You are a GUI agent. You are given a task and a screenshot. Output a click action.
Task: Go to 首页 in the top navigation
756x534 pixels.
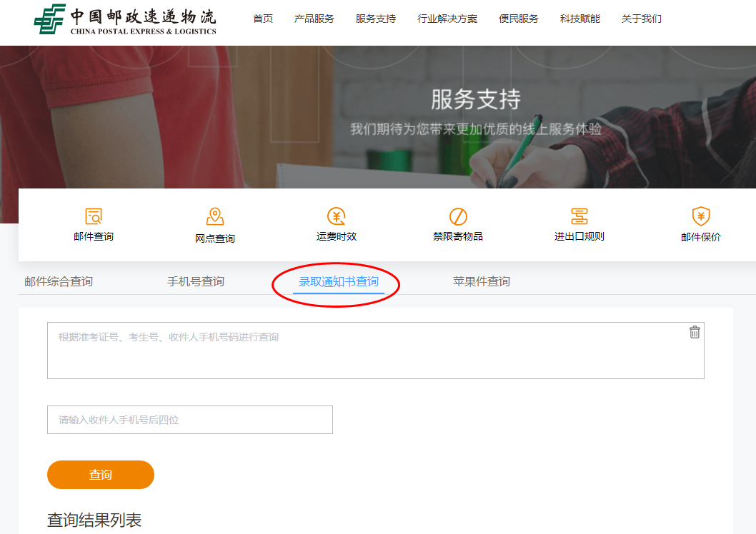point(263,19)
